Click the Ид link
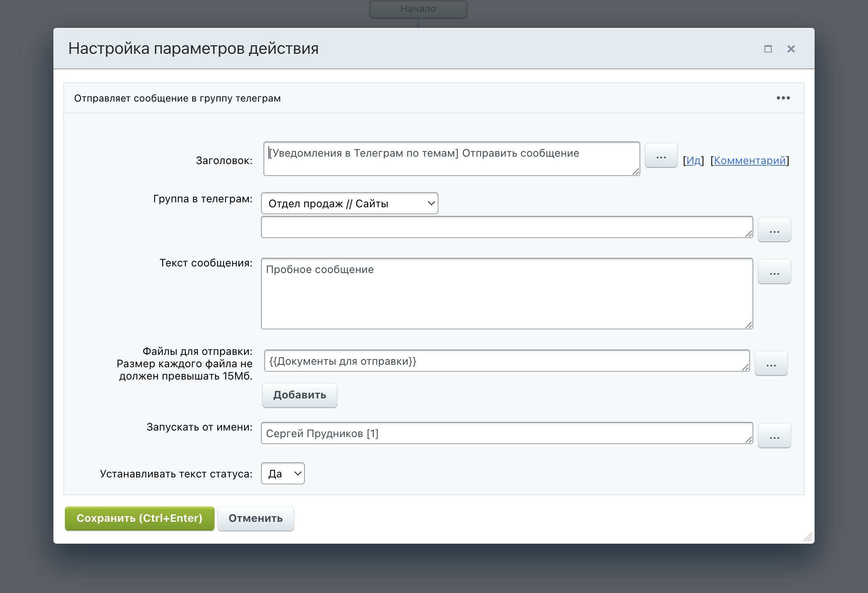 (693, 160)
